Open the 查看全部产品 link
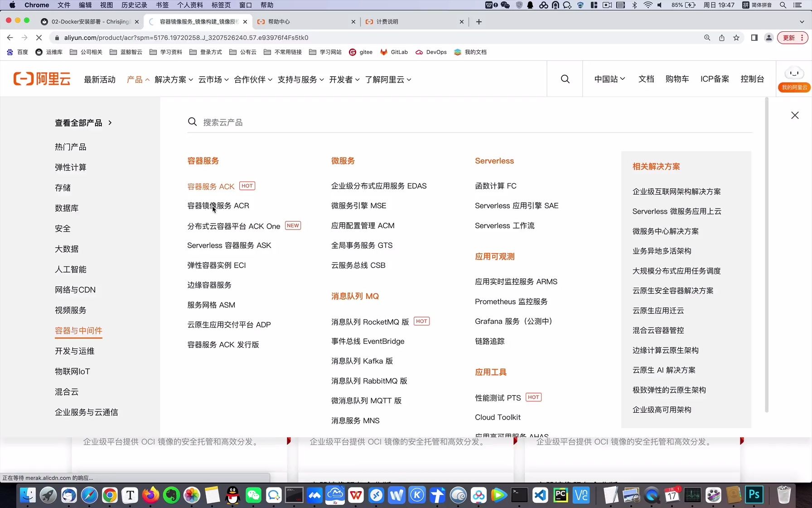Image resolution: width=812 pixels, height=508 pixels. click(83, 123)
